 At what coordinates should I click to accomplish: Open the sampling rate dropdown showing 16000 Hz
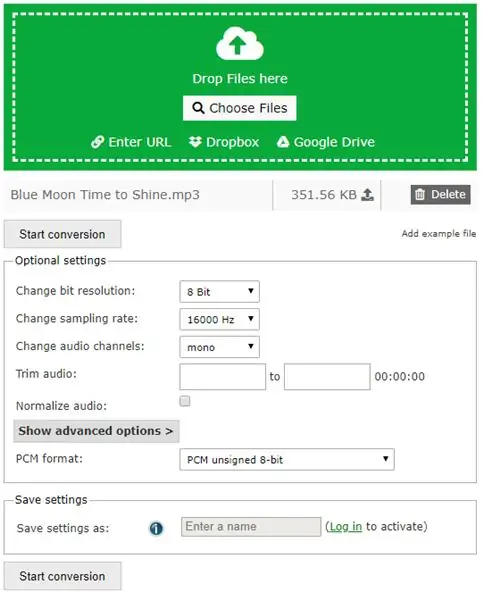click(x=219, y=319)
